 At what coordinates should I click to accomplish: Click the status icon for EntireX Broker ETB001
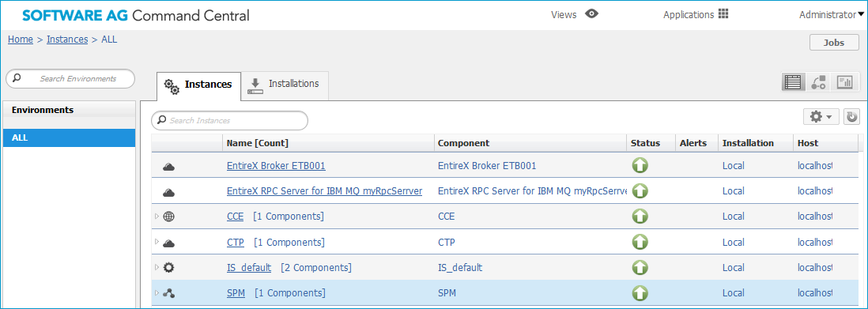(640, 166)
